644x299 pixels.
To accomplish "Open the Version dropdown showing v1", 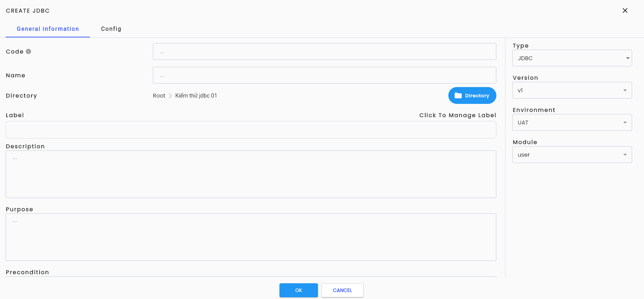I will [x=572, y=90].
